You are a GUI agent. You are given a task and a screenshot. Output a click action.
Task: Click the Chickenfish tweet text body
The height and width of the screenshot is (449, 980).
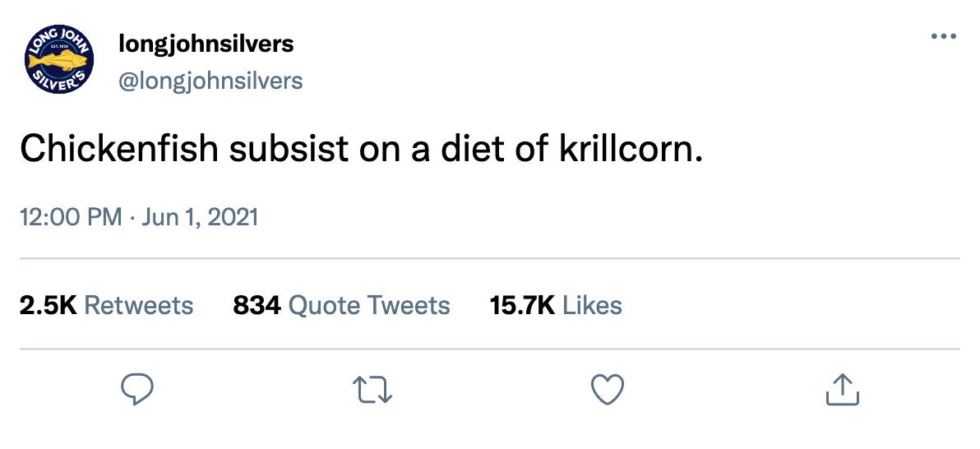coord(361,150)
